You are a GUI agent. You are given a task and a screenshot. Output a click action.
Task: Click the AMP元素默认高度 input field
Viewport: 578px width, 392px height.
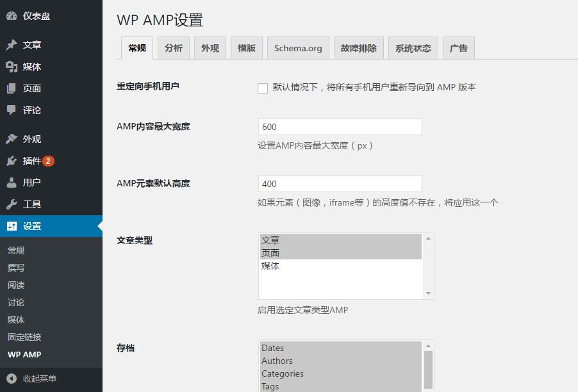point(340,183)
